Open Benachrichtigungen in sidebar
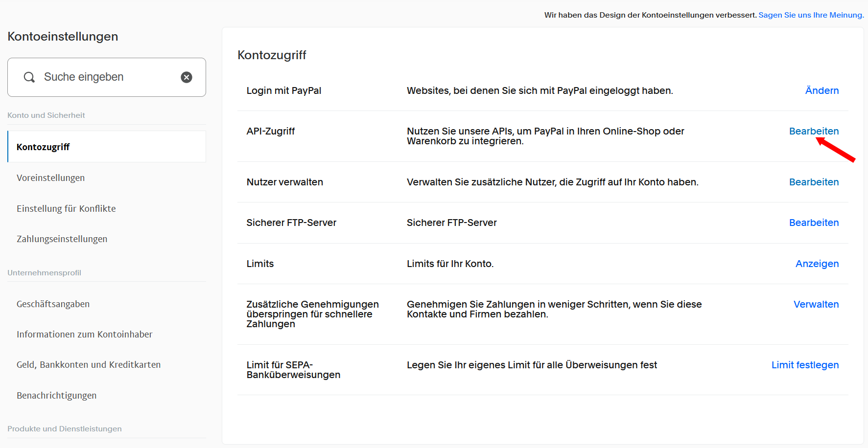This screenshot has height=448, width=868. [56, 395]
